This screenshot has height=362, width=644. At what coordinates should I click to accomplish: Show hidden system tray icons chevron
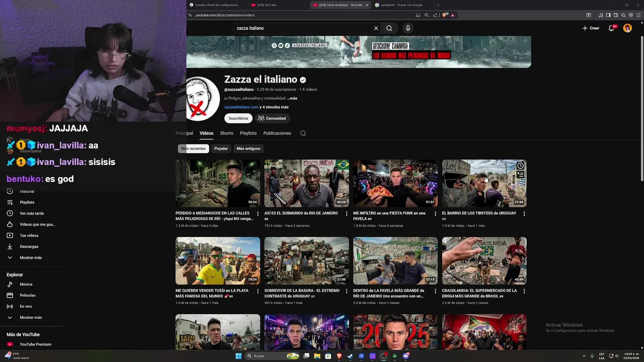(584, 356)
